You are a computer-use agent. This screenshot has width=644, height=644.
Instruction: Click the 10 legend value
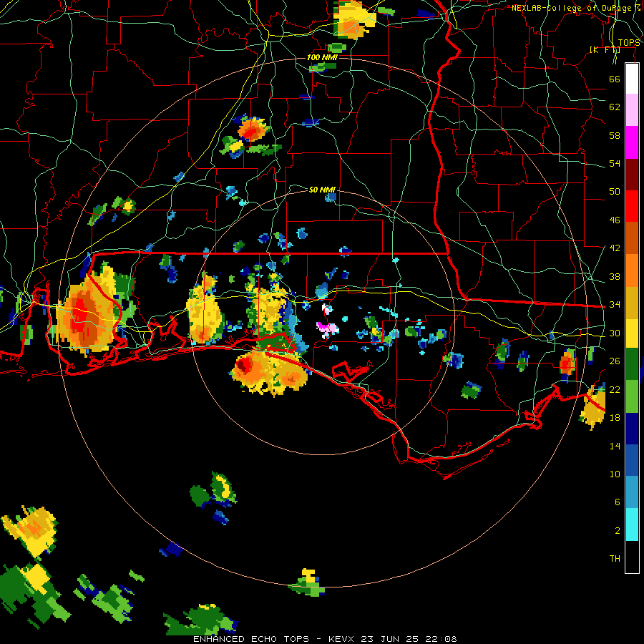(615, 474)
